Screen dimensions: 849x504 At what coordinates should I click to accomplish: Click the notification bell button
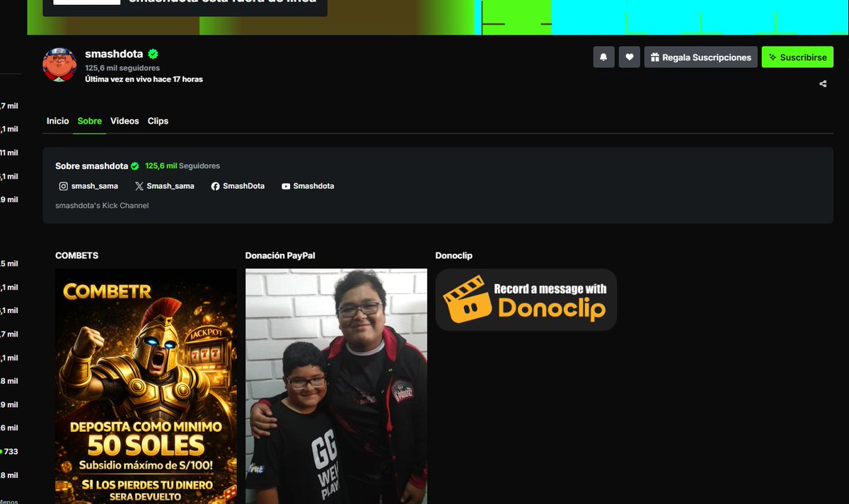pos(603,57)
